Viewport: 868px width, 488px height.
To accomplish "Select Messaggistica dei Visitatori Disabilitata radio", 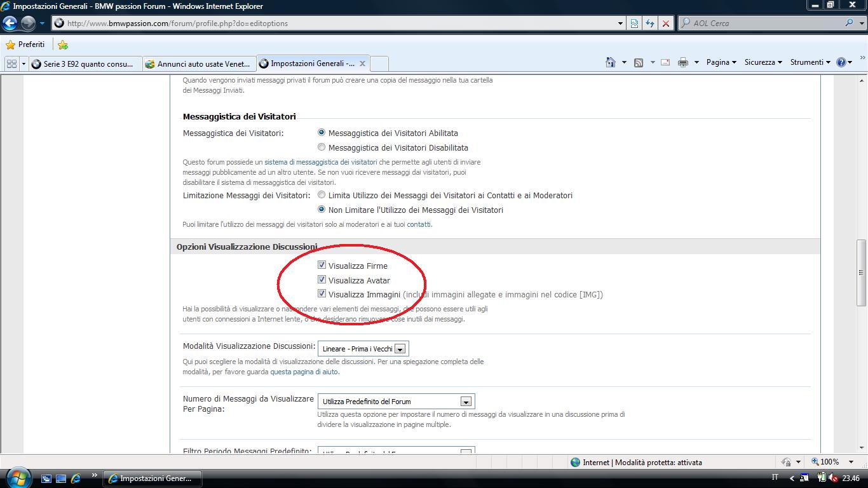I will [x=322, y=147].
